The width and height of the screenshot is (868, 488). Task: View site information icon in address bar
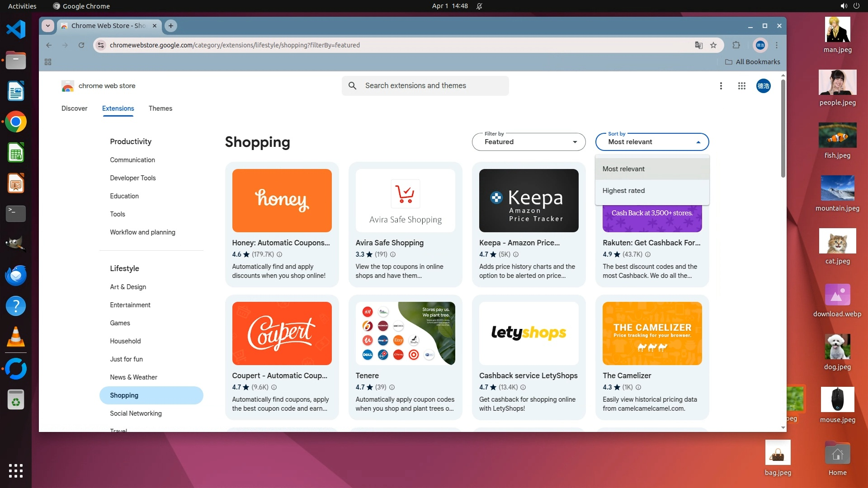pyautogui.click(x=101, y=45)
